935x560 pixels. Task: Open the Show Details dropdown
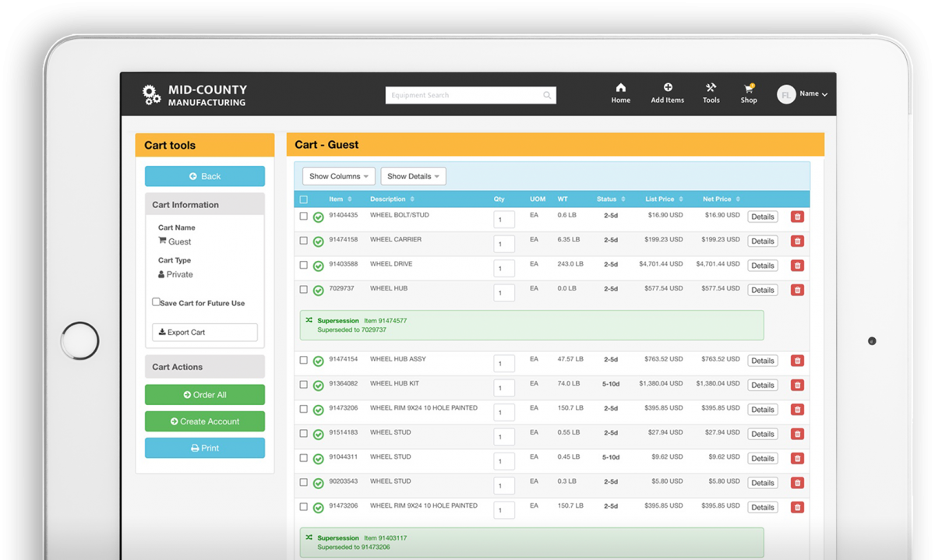click(x=413, y=176)
